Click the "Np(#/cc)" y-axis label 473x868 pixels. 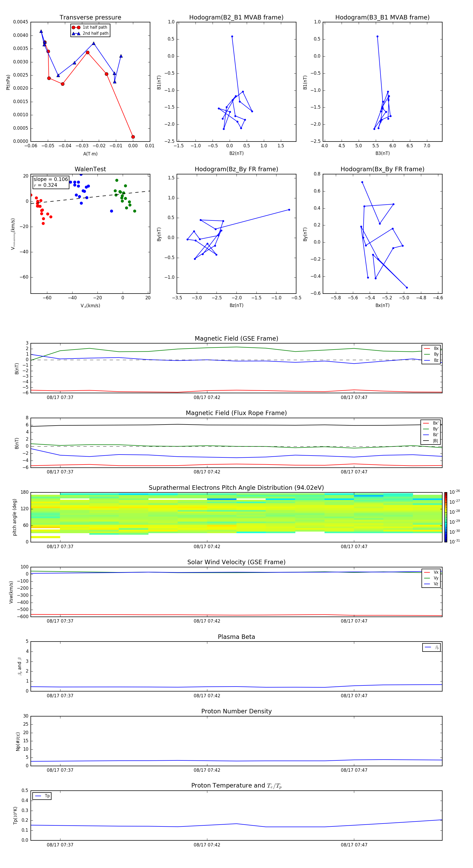(18, 741)
